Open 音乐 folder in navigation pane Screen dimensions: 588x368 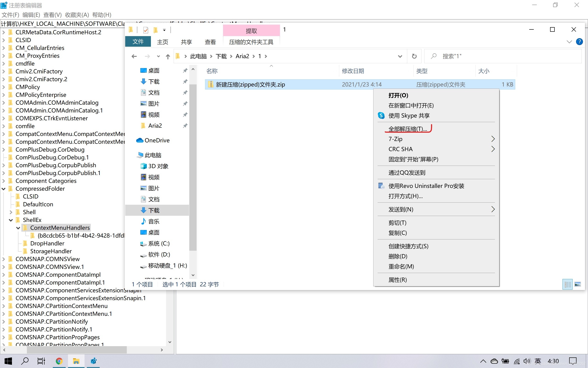coord(150,221)
